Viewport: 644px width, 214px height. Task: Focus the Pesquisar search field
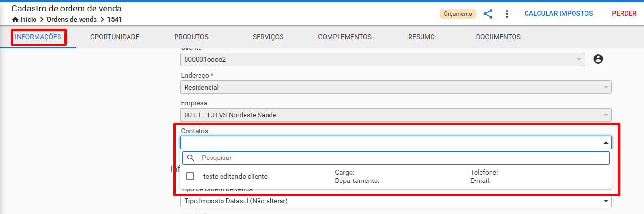pos(396,158)
